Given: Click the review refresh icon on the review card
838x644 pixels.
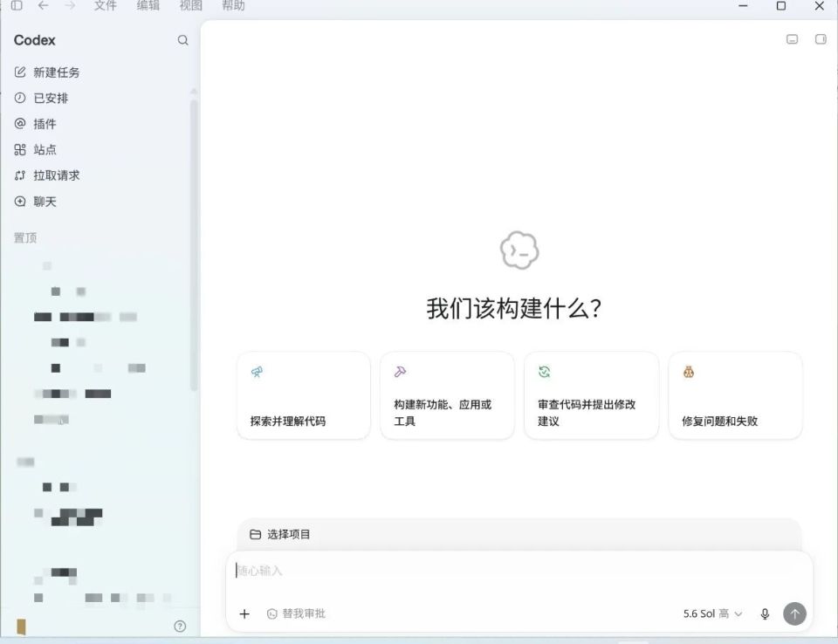Looking at the screenshot, I should [545, 372].
